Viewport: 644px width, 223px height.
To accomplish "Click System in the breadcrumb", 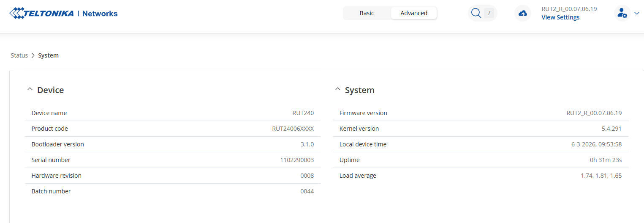I will [48, 55].
